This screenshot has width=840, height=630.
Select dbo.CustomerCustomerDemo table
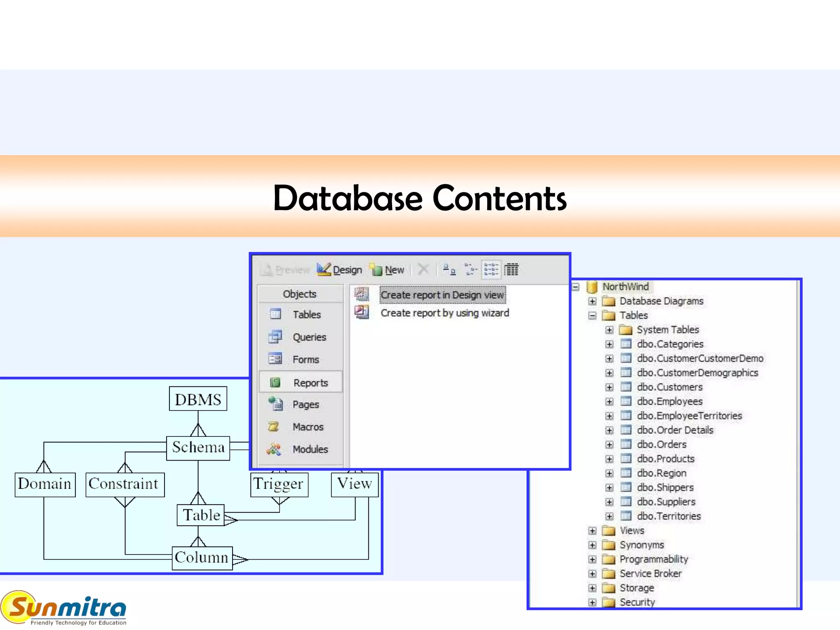click(x=700, y=358)
